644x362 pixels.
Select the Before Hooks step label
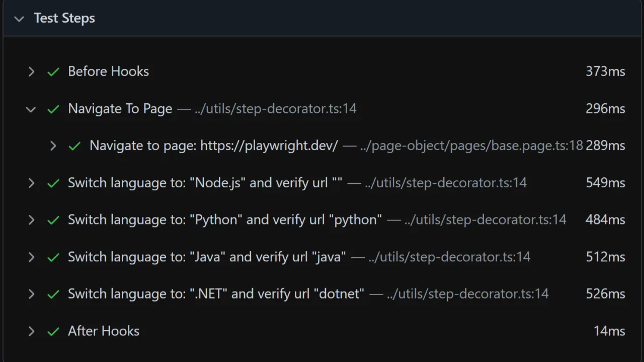[x=109, y=71]
